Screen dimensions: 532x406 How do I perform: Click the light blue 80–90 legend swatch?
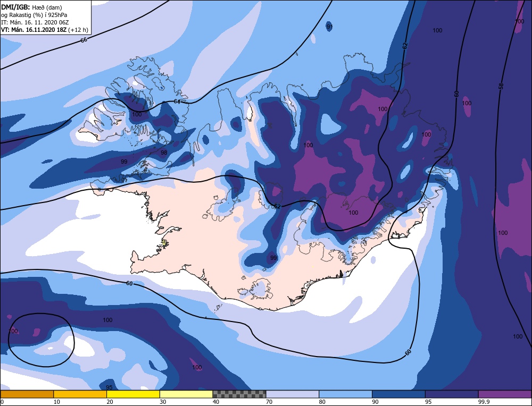pos(345,394)
